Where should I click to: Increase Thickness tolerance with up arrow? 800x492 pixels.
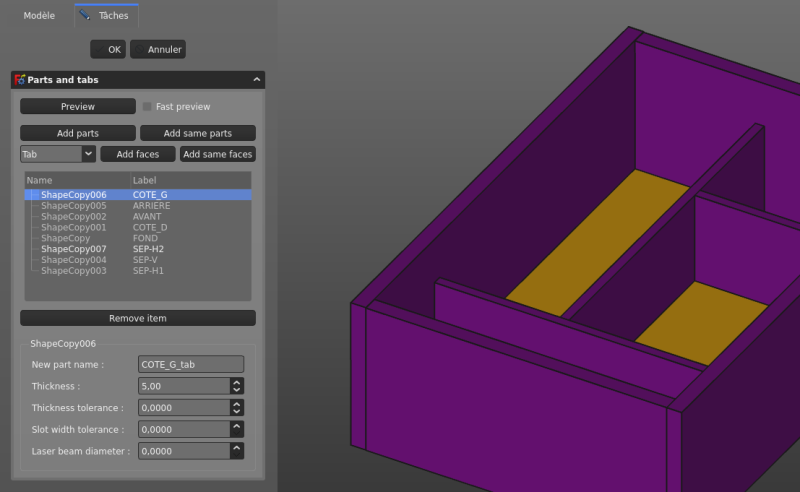[237, 404]
